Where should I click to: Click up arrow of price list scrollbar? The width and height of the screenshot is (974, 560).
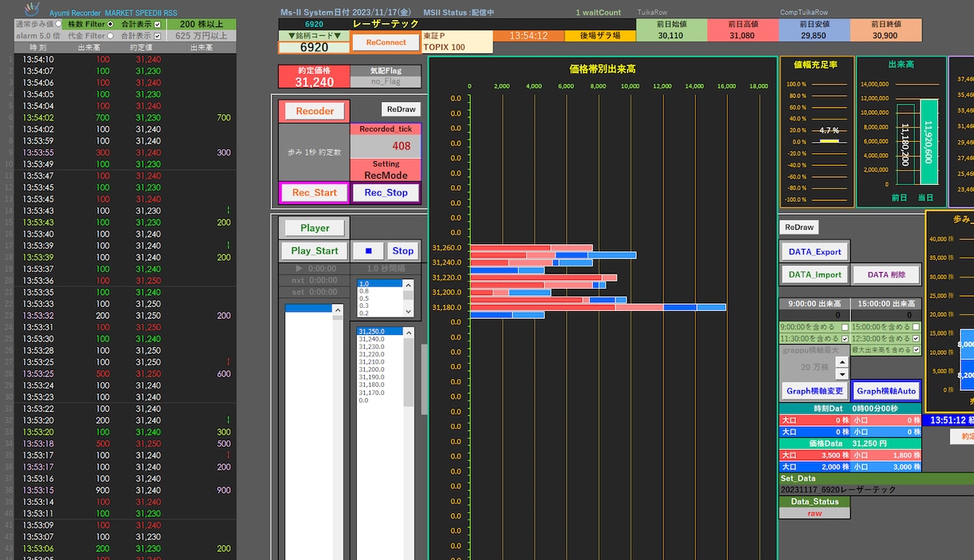coord(409,331)
